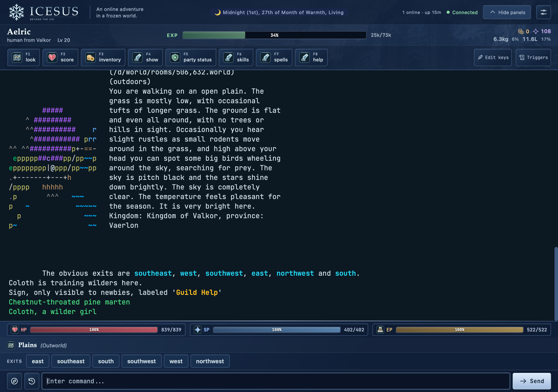Click the 'Guild Help' sign text
558x392 pixels.
[x=197, y=292]
